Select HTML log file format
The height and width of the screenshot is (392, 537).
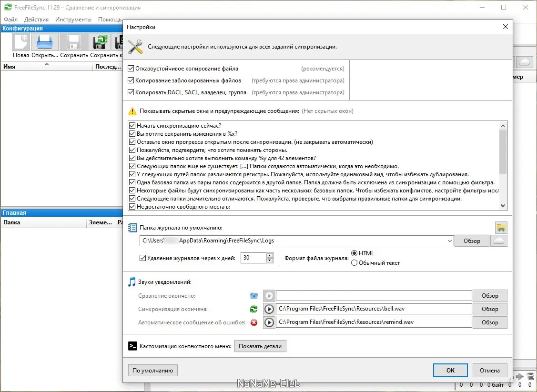coord(355,253)
